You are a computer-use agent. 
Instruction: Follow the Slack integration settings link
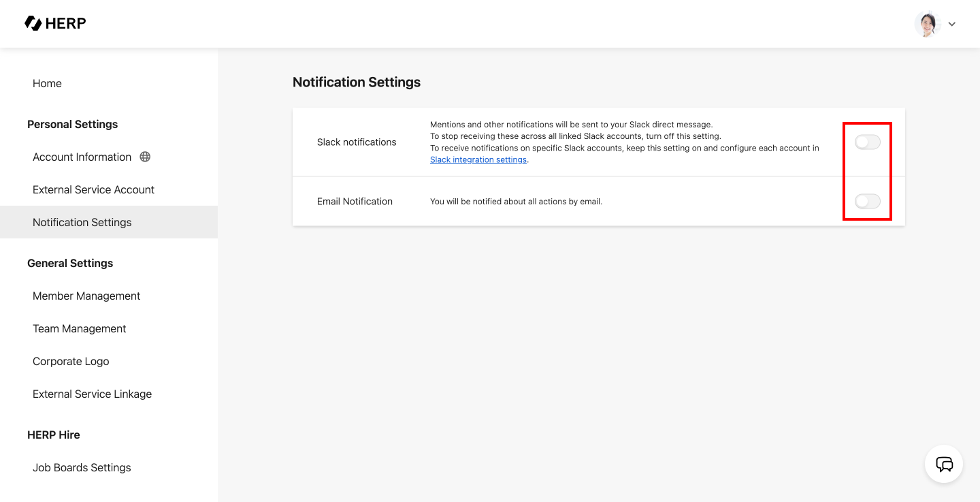(x=478, y=159)
